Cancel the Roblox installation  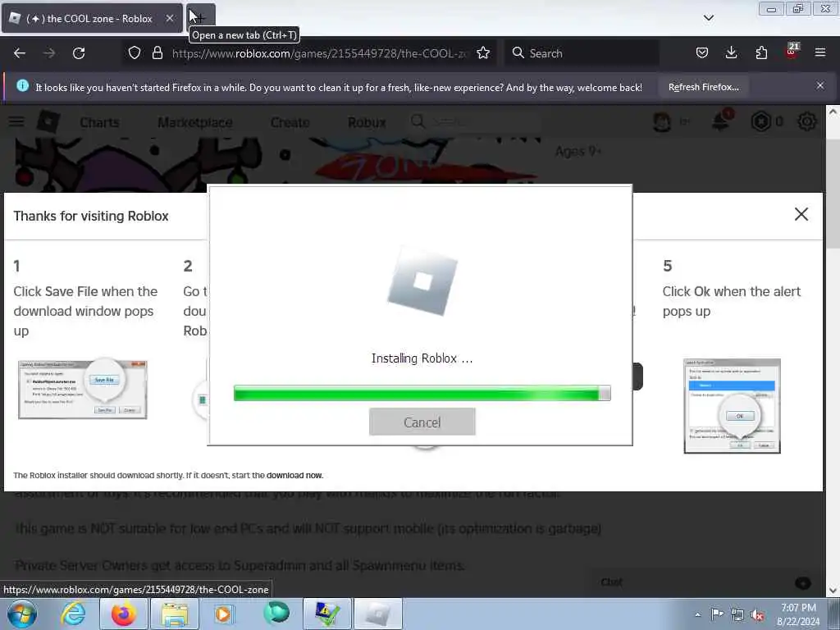click(x=422, y=422)
